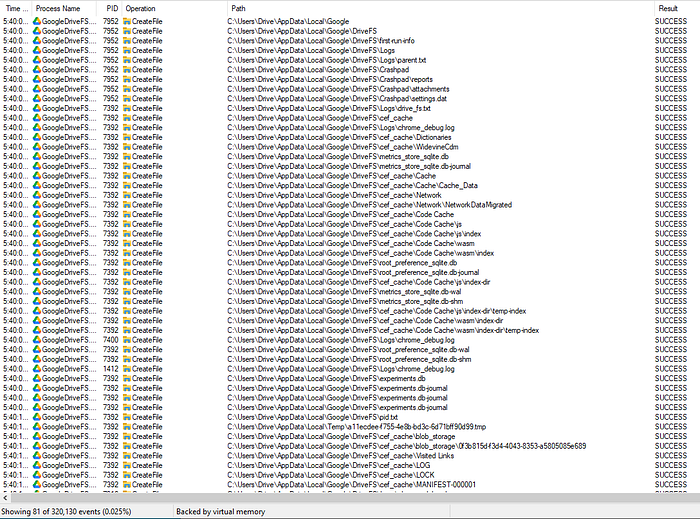700x519 pixels.
Task: Click CreateFile icon in Crashpad\attachments row
Action: [127, 89]
